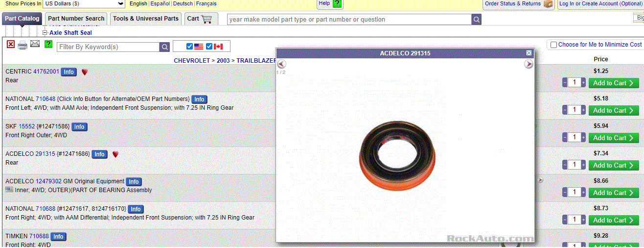This screenshot has height=248, width=644.
Task: Focus the Filter By Keyword(s) field
Action: click(108, 47)
